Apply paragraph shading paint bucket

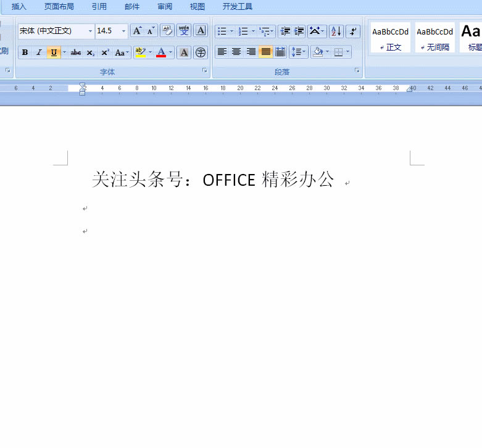(x=318, y=52)
